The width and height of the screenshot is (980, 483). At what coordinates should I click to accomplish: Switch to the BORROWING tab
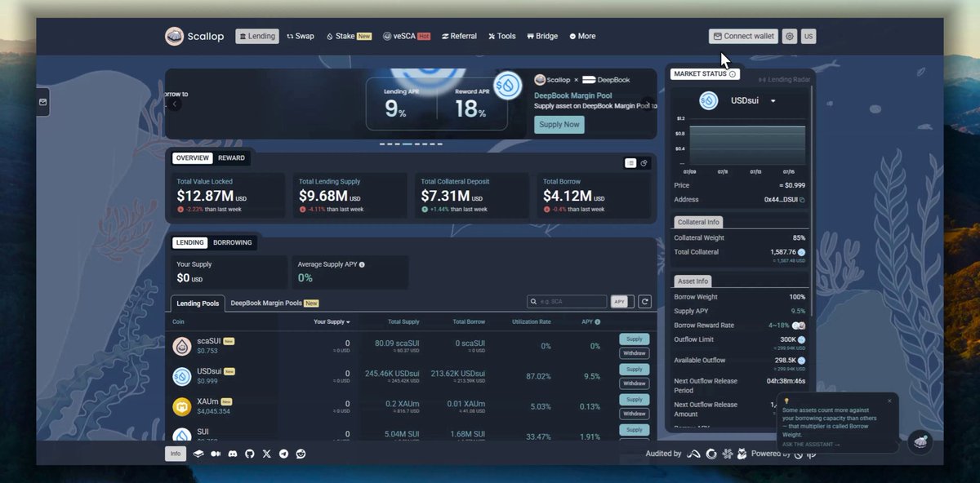(x=233, y=242)
